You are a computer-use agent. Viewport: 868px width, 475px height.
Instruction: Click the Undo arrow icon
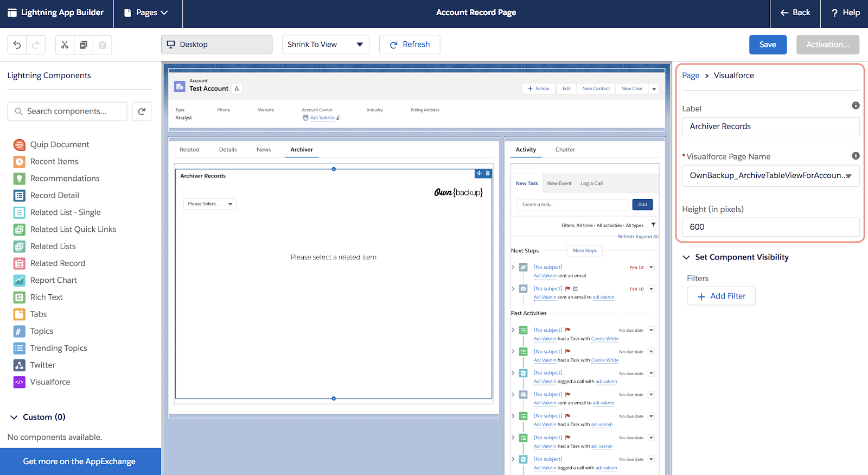point(17,45)
